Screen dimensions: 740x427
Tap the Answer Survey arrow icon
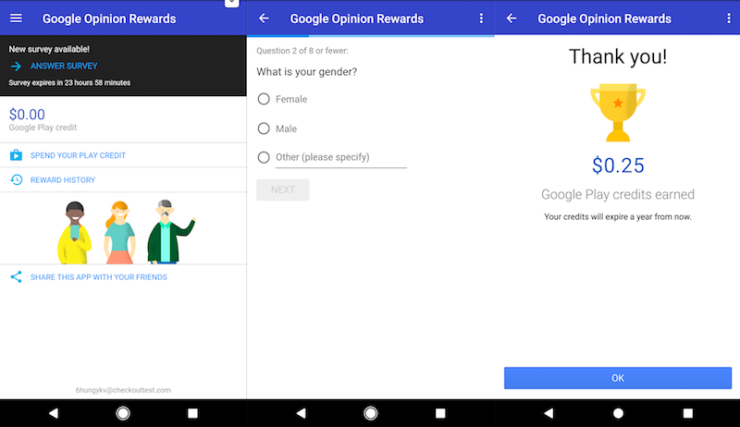click(x=16, y=66)
